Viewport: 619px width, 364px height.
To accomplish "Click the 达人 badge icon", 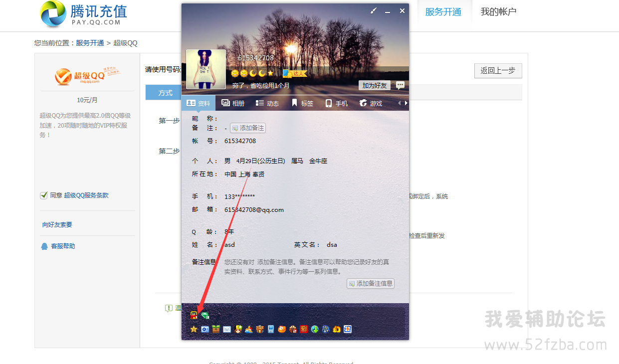I will pos(295,73).
